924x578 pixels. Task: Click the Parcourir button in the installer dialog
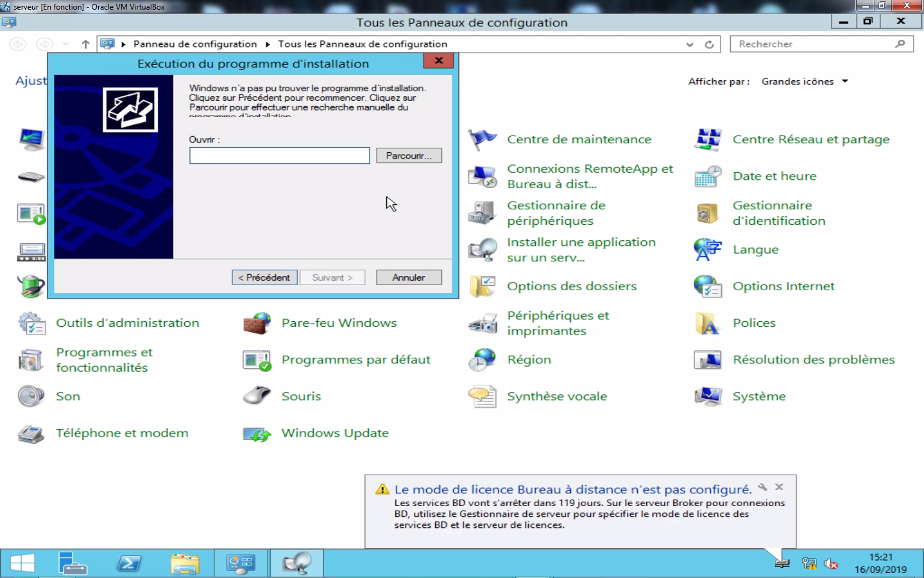[x=409, y=155]
